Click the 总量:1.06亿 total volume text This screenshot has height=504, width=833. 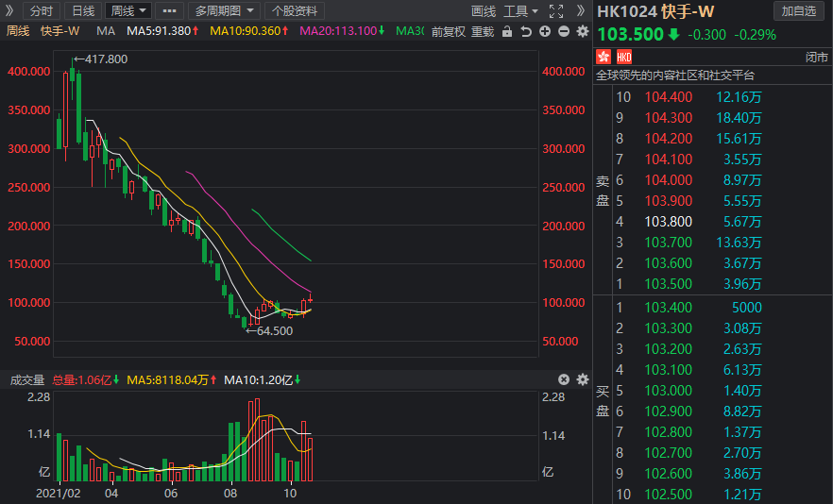pos(86,379)
